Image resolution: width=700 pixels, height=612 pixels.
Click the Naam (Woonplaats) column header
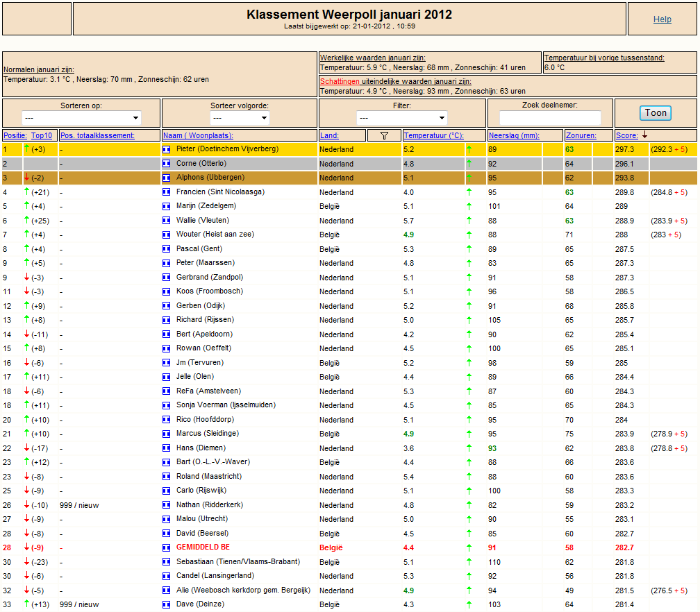coord(198,135)
